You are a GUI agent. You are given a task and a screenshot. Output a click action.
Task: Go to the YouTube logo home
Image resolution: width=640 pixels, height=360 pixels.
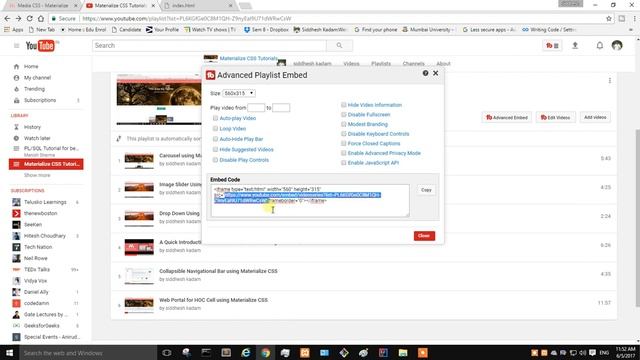tap(41, 46)
